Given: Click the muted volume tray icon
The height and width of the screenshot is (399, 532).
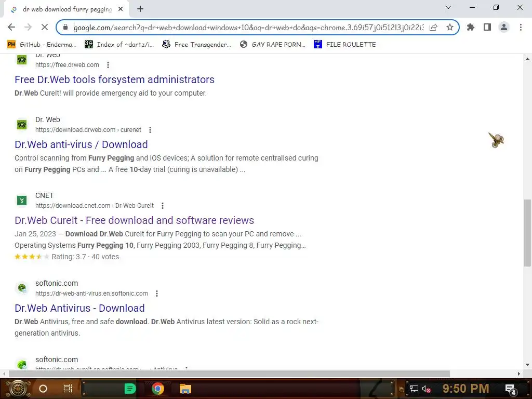Looking at the screenshot, I should [x=426, y=389].
